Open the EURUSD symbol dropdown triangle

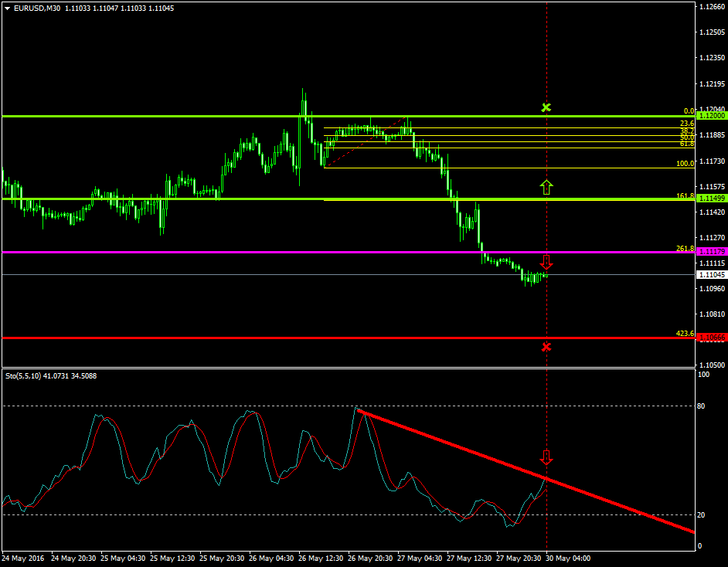(8, 8)
